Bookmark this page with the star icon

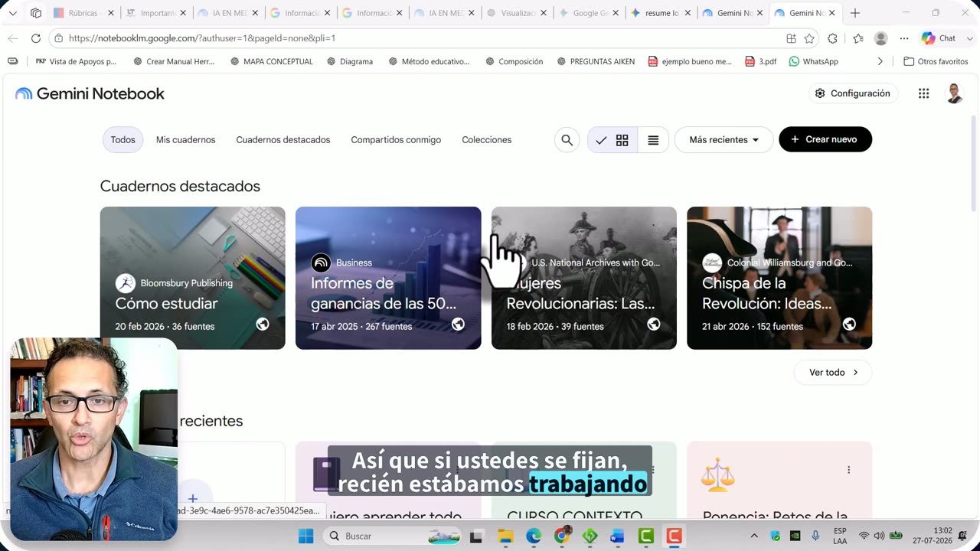[x=809, y=38]
